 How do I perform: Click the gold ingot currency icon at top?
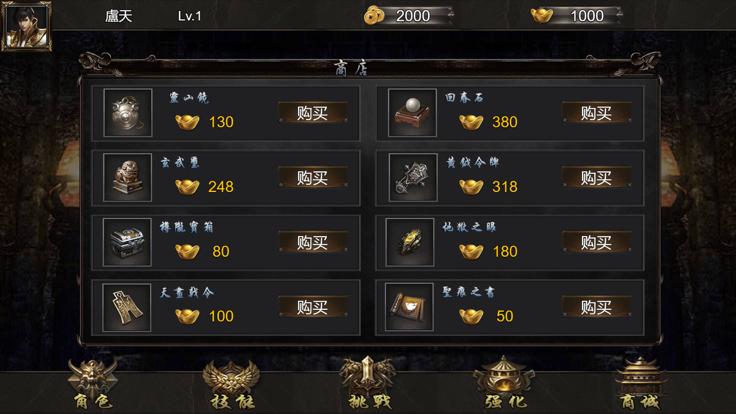click(x=542, y=15)
